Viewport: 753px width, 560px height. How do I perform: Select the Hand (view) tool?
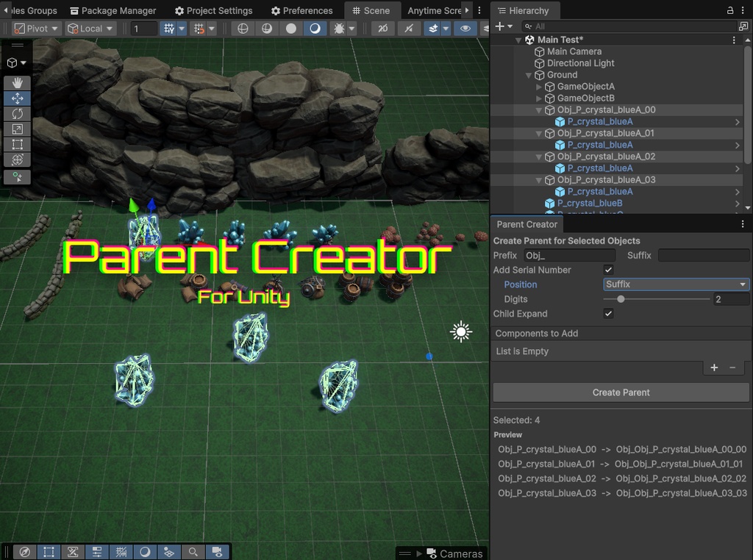click(18, 82)
